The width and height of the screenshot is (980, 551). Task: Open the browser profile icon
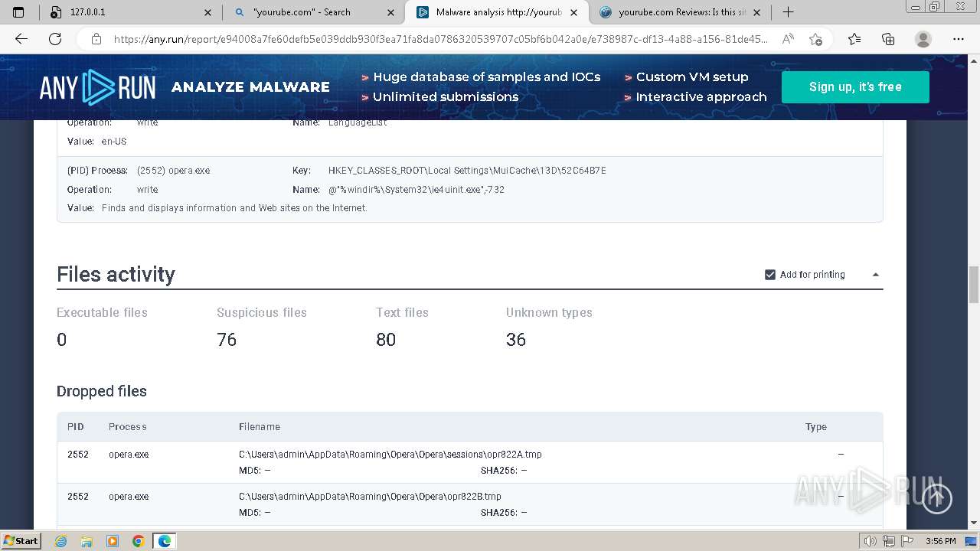point(923,39)
